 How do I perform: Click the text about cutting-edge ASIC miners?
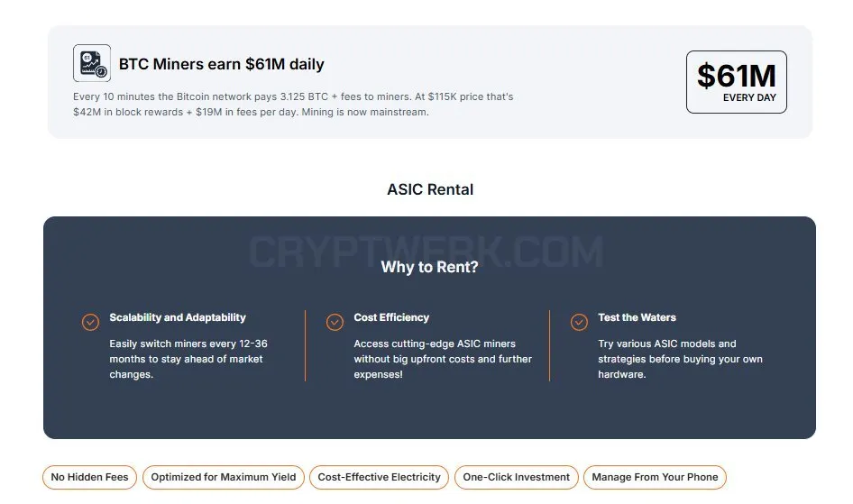(443, 359)
